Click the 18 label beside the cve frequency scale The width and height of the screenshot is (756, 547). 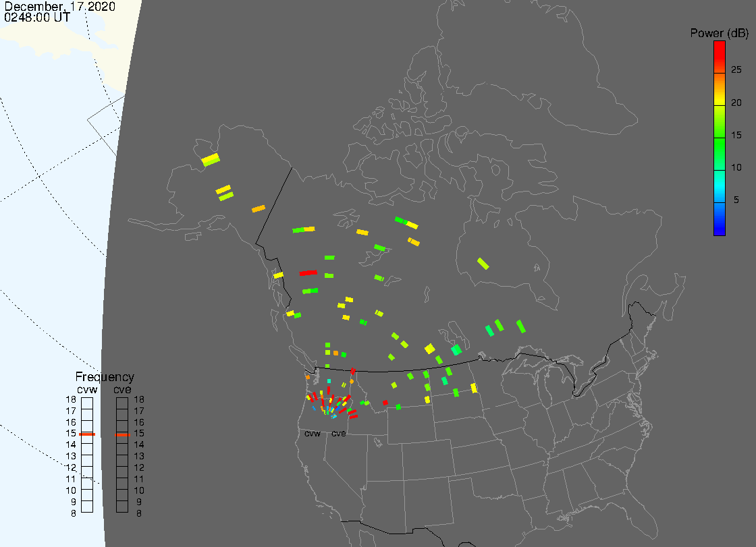point(139,399)
